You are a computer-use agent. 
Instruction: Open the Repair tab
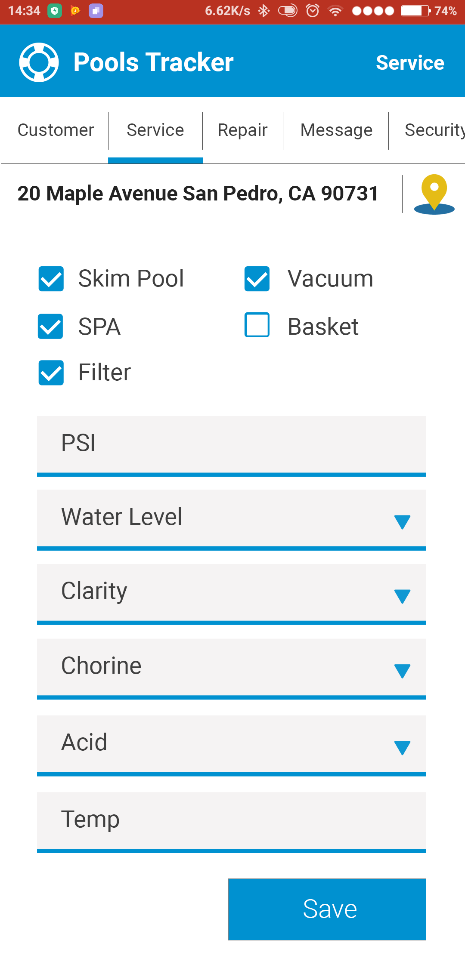(242, 130)
